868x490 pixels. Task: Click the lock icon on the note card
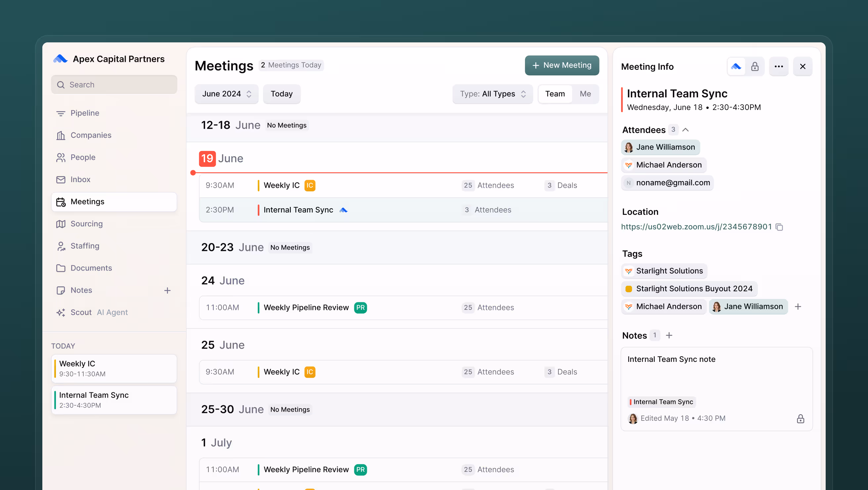coord(801,419)
